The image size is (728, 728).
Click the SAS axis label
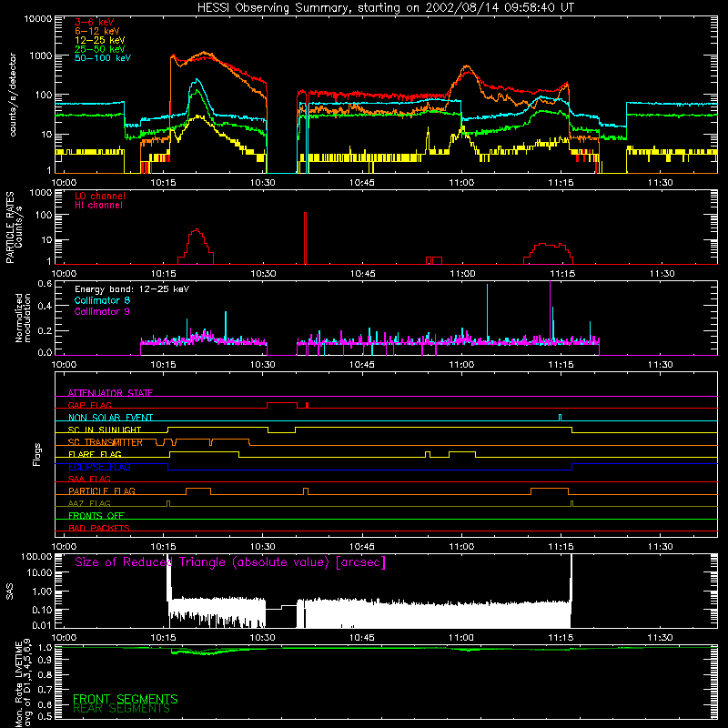click(x=9, y=591)
